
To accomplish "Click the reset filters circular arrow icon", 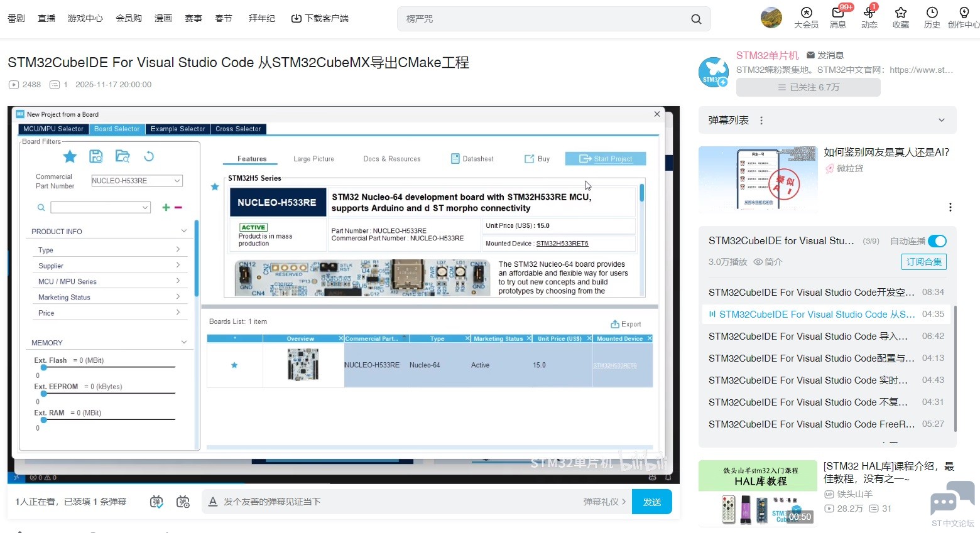I will pos(149,156).
